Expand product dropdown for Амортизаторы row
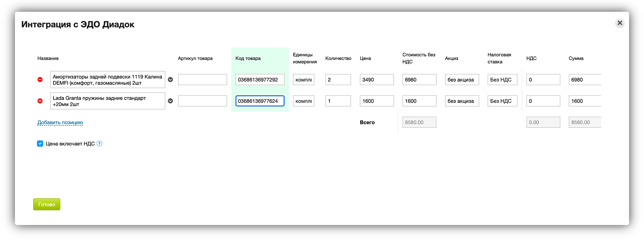Screen dimensions: 644x244 tap(170, 80)
